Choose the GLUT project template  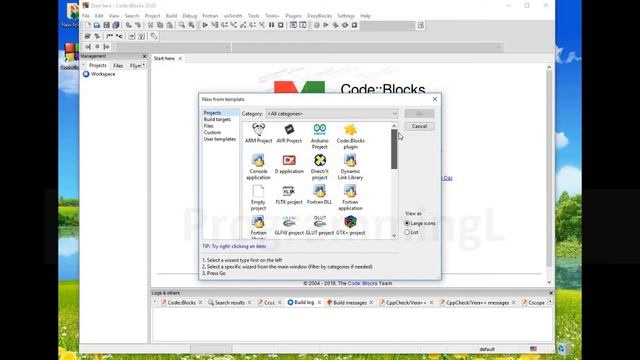320,225
